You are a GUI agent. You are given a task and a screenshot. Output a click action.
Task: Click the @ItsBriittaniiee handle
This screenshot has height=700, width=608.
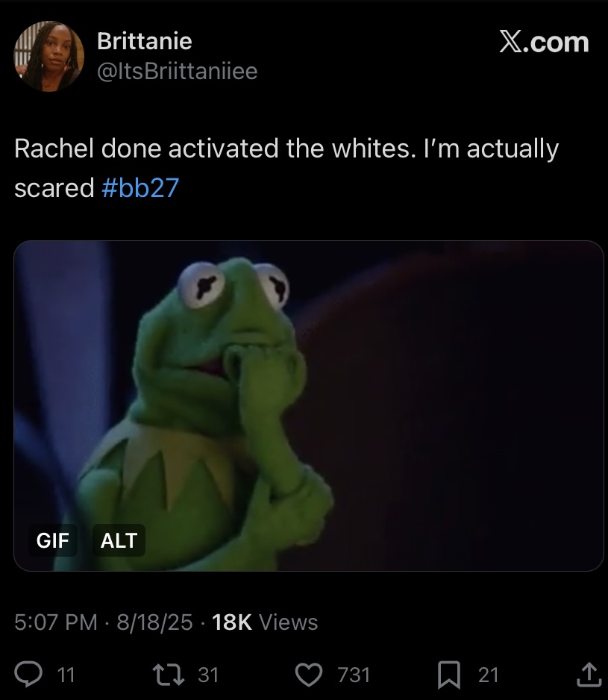pos(178,72)
